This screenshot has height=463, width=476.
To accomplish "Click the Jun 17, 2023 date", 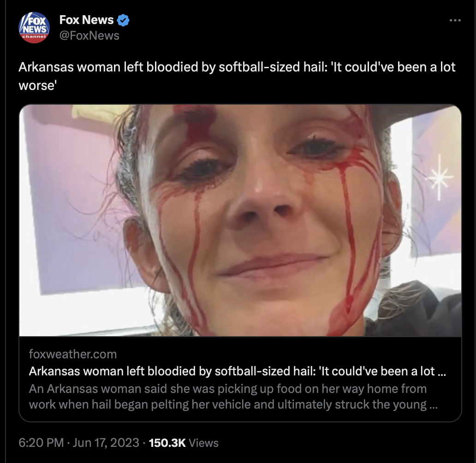I will coord(106,443).
